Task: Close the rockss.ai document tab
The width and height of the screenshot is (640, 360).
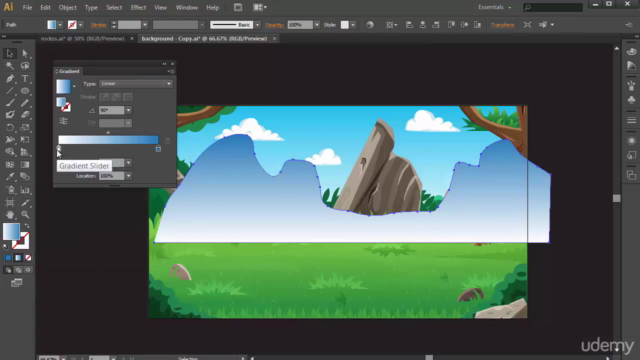Action: [x=132, y=39]
